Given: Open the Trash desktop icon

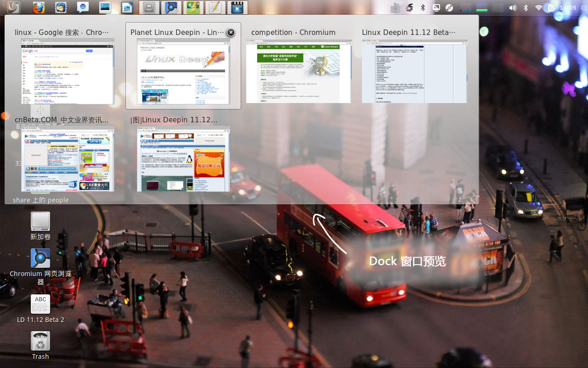Looking at the screenshot, I should tap(40, 346).
